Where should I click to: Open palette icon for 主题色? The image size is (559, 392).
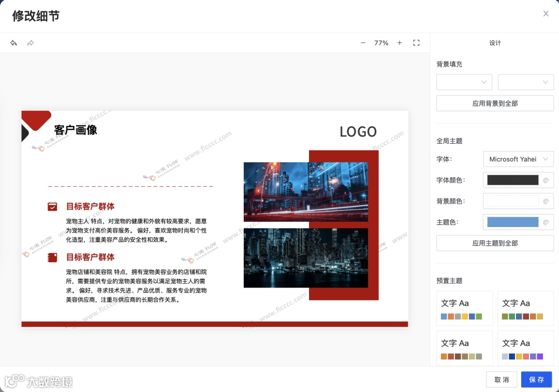click(x=546, y=222)
